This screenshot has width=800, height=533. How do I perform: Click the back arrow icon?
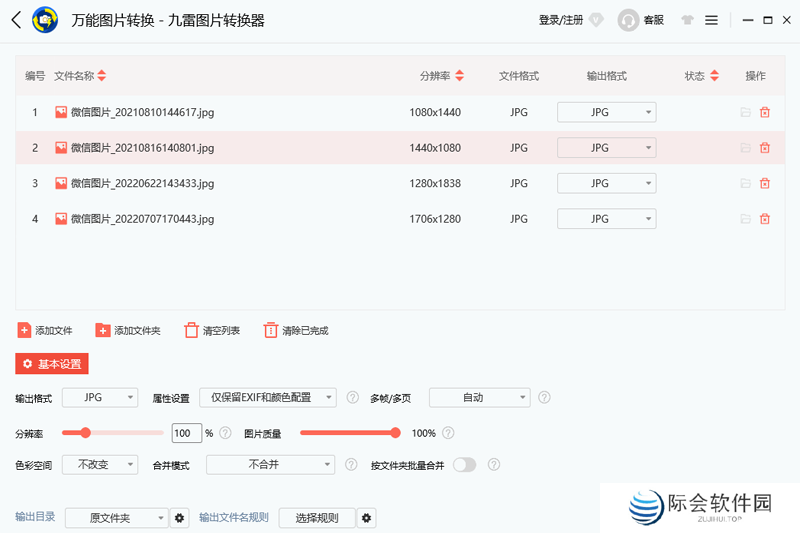(16, 20)
